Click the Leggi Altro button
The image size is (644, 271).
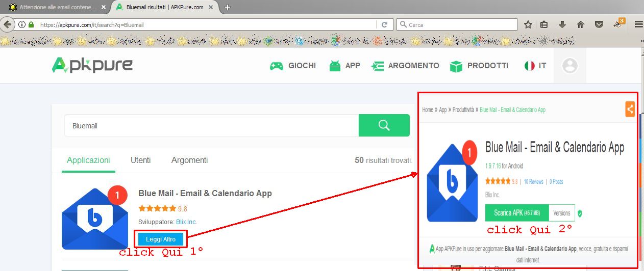pyautogui.click(x=161, y=239)
